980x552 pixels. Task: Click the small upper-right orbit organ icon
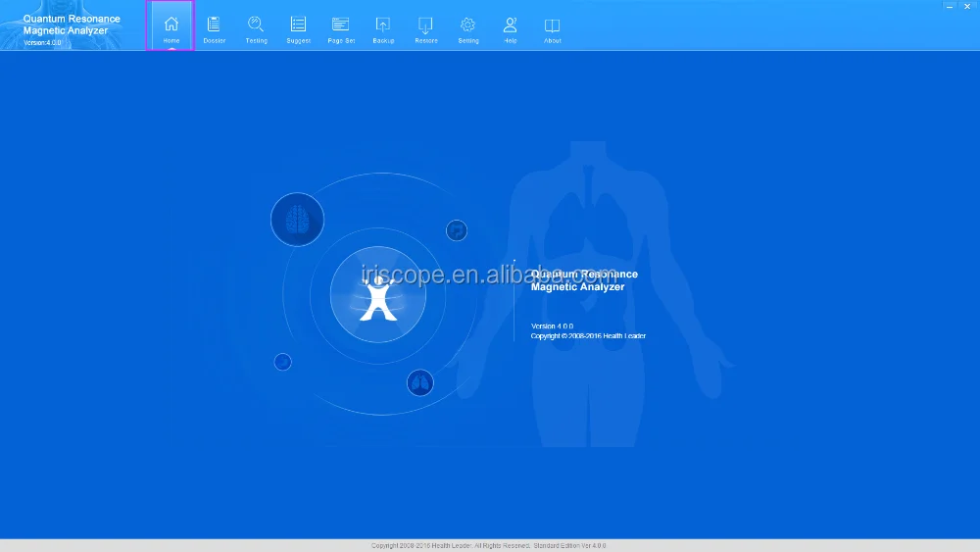[x=457, y=230]
